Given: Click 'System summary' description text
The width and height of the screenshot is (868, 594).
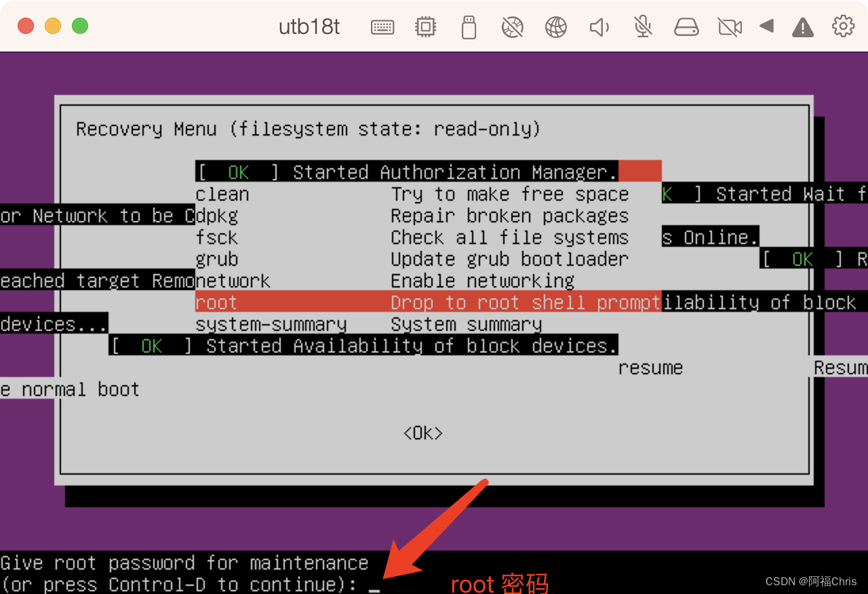Looking at the screenshot, I should (x=467, y=324).
